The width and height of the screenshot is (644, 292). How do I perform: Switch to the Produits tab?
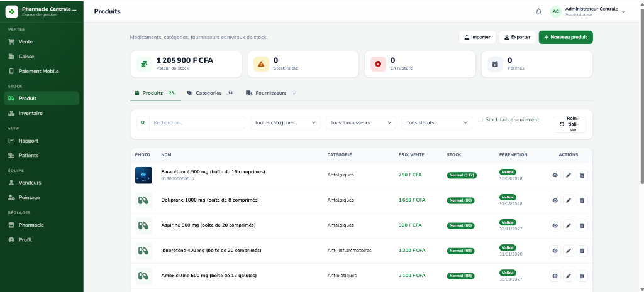[155, 93]
